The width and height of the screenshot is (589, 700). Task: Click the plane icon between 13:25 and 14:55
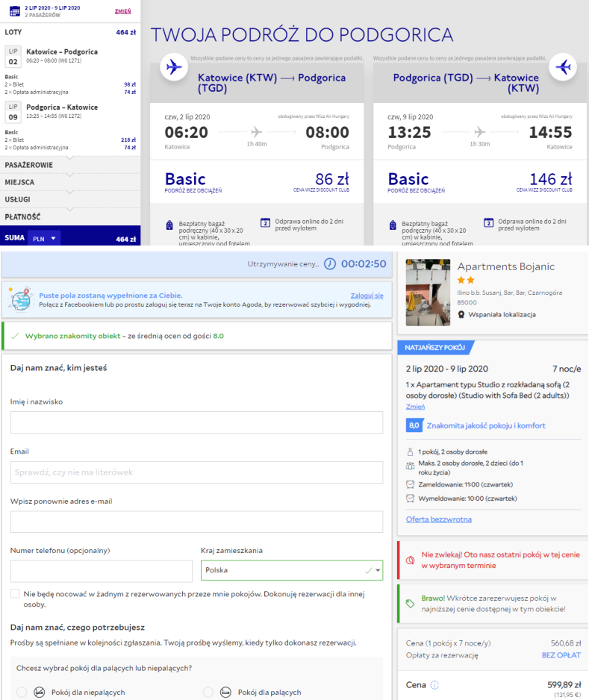pos(479,132)
